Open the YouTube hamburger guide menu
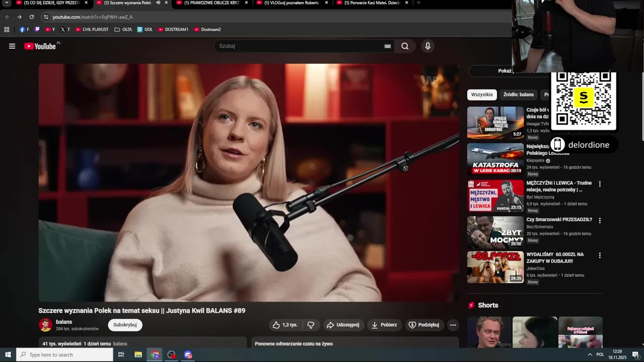644x362 pixels. click(12, 46)
